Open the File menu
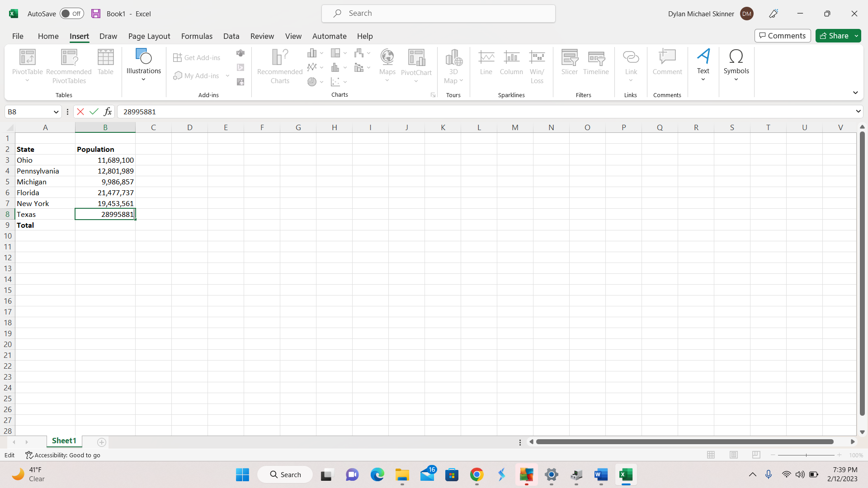Viewport: 868px width, 488px height. (x=18, y=36)
